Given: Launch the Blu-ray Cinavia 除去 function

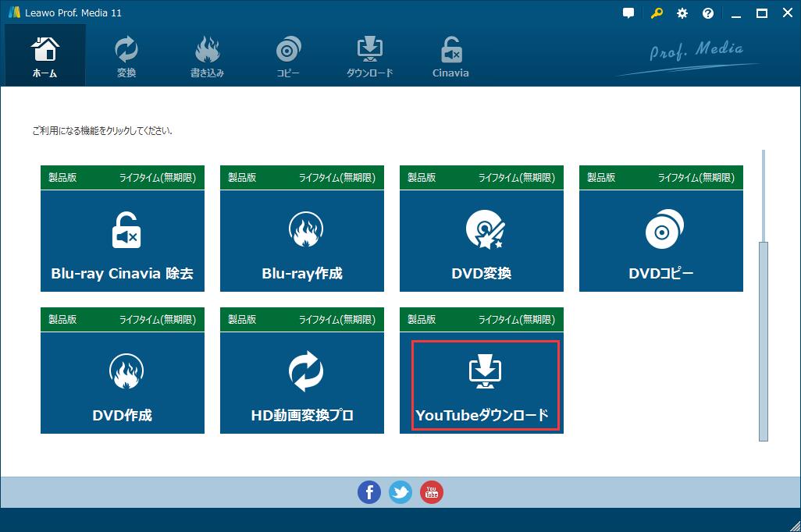Looking at the screenshot, I should tap(122, 240).
